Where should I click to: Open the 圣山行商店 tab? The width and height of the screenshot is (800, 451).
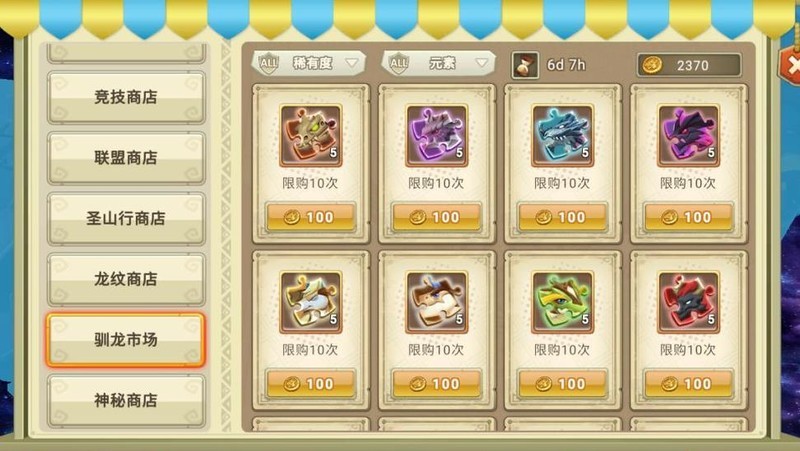coord(126,218)
